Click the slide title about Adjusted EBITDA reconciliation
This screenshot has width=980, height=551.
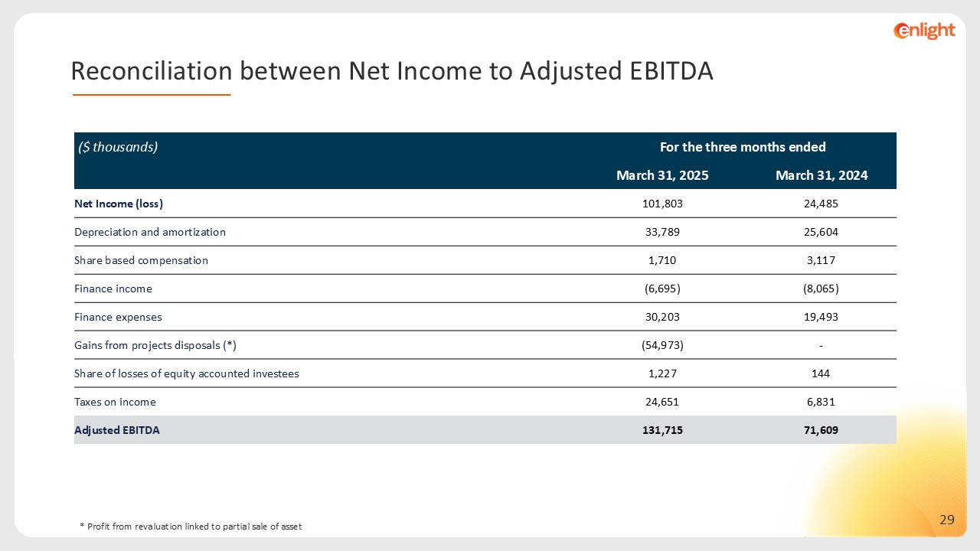click(x=392, y=71)
